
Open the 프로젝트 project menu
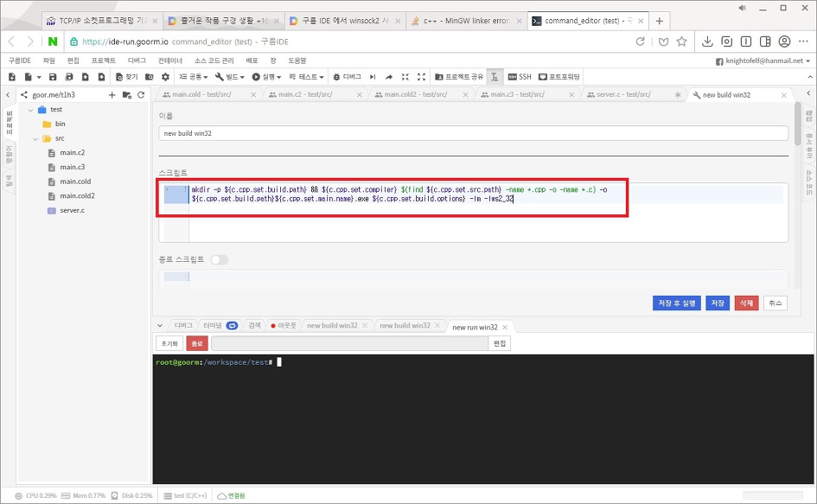104,61
